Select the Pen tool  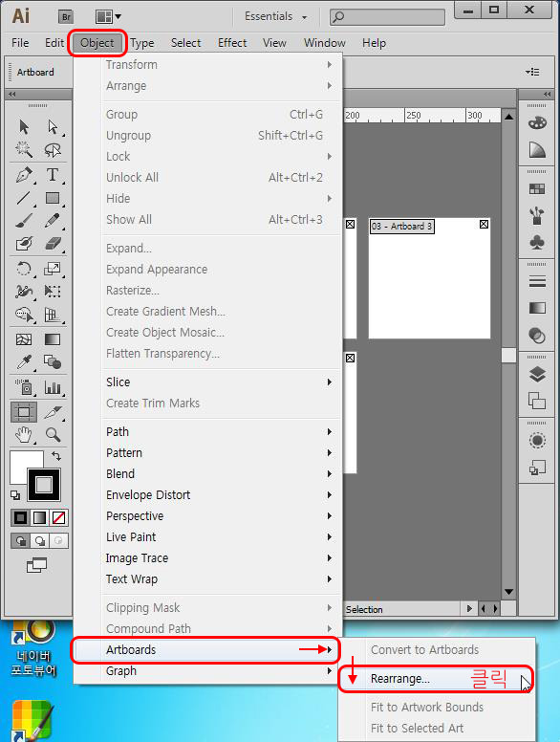[x=24, y=175]
